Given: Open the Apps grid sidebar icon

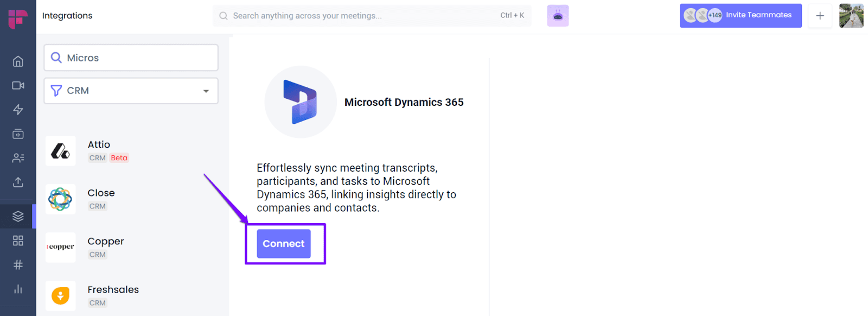Looking at the screenshot, I should [18, 241].
